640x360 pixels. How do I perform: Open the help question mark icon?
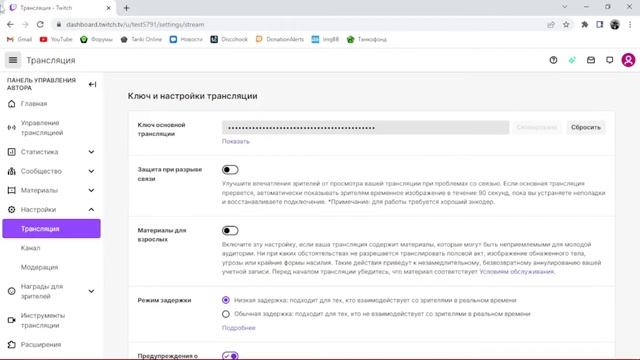click(553, 60)
